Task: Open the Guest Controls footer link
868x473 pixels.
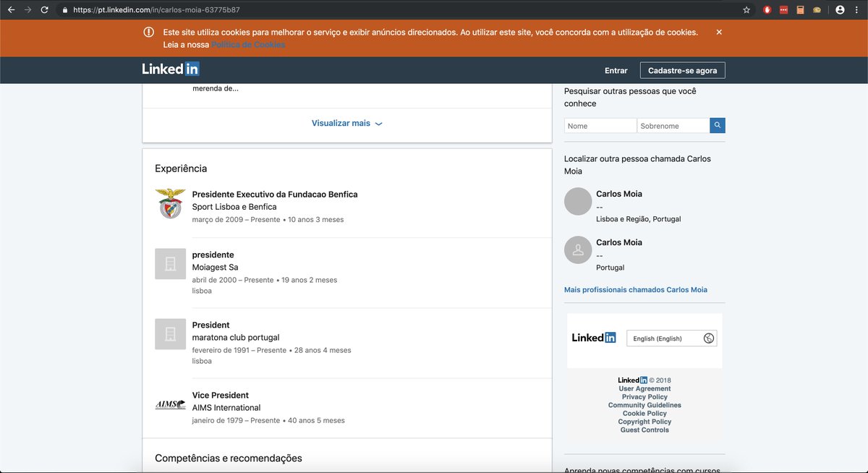Action: (644, 430)
